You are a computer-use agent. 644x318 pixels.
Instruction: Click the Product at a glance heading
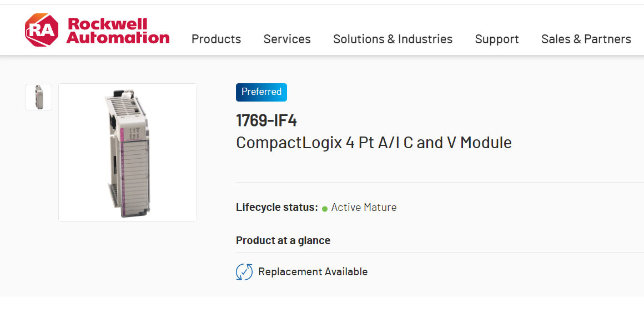point(283,240)
